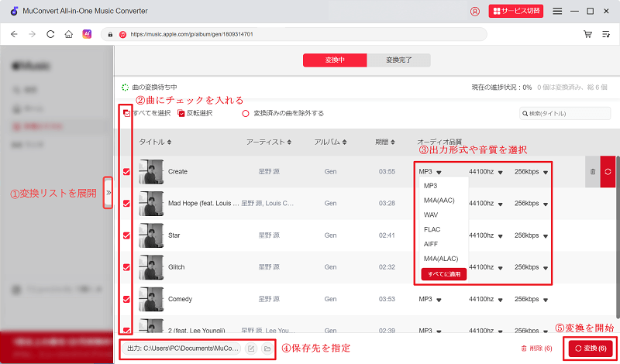Toggle the invert selection checkbox
620x364 pixels.
(181, 113)
